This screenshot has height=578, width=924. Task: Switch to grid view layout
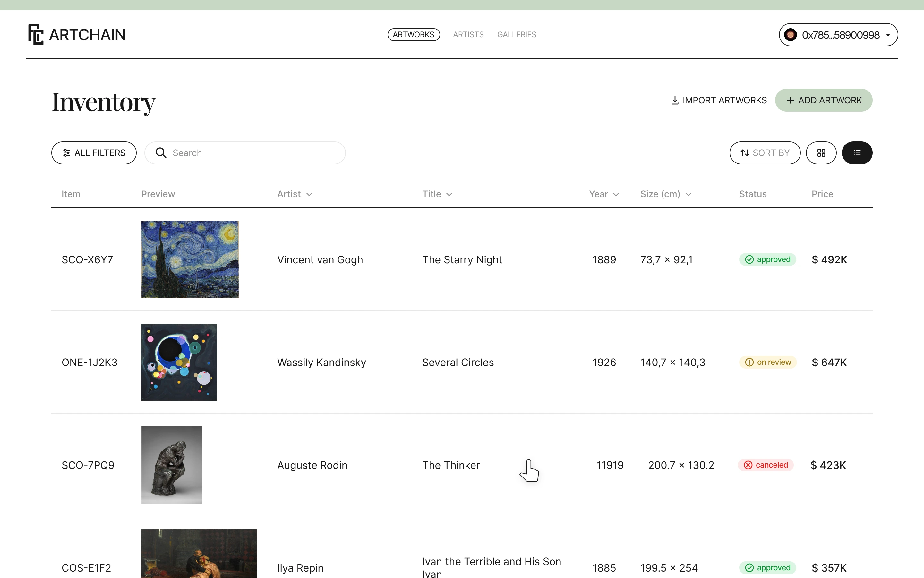[x=821, y=153]
